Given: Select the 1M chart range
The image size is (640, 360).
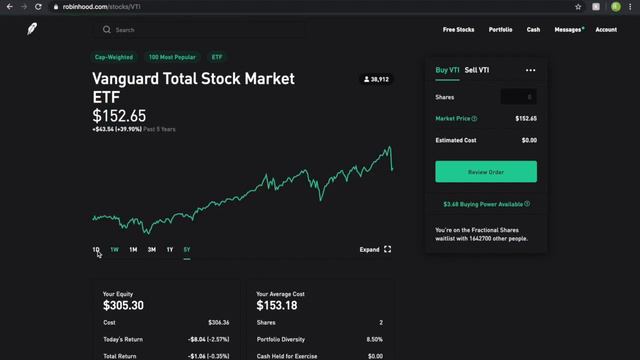Looking at the screenshot, I should click(133, 249).
